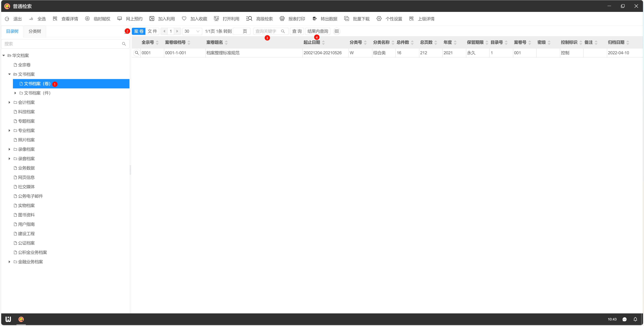Switch to the 分类树 tab
The height and width of the screenshot is (326, 644).
point(35,31)
